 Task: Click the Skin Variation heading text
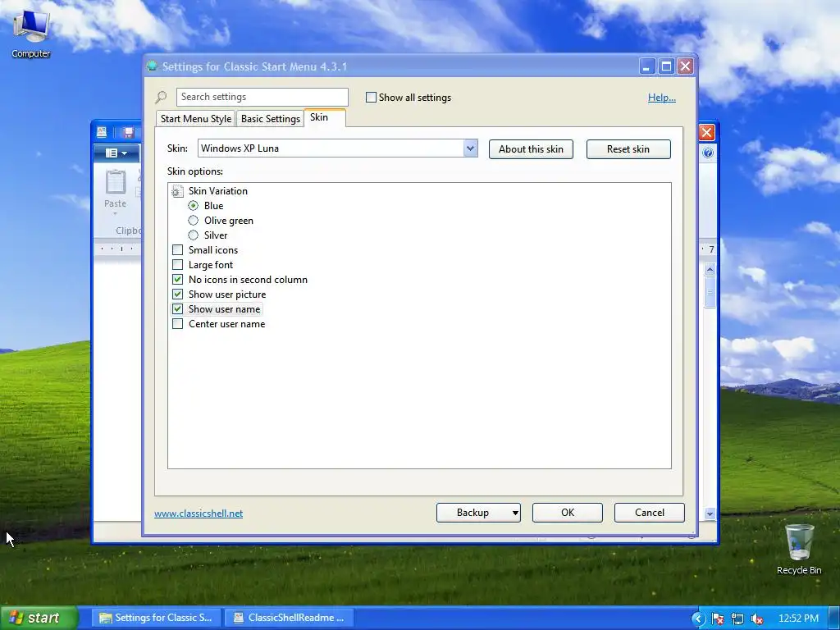point(218,191)
